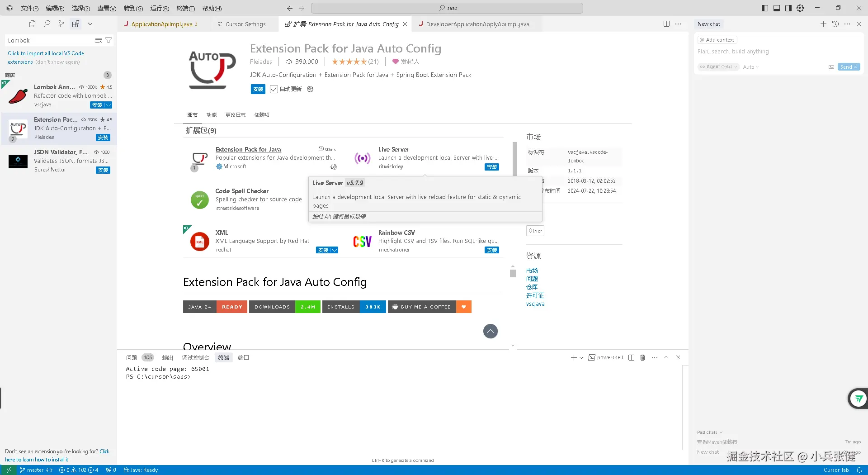Image resolution: width=868 pixels, height=475 pixels.
Task: Click the floating green arrow round button
Action: coord(858,399)
